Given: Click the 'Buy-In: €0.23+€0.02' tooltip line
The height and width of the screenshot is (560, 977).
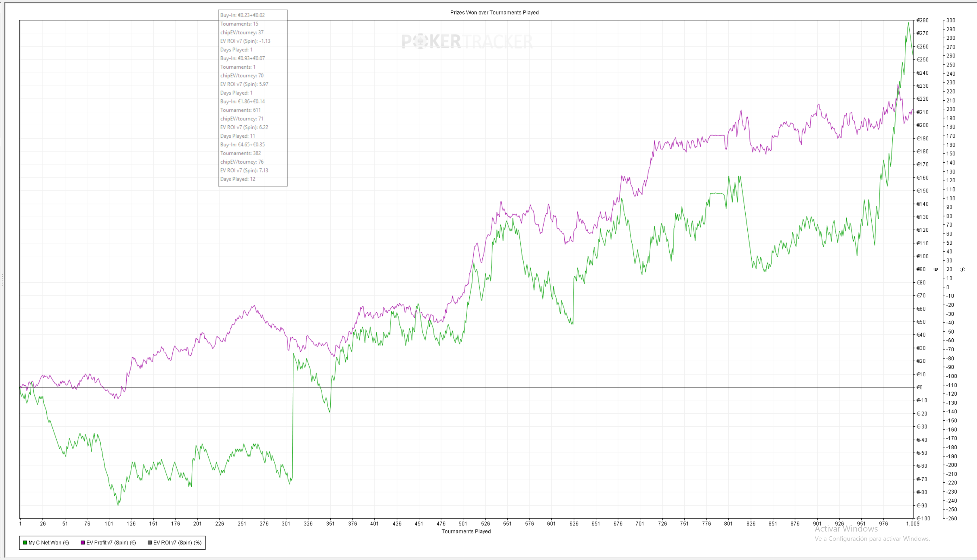Looking at the screenshot, I should 243,16.
